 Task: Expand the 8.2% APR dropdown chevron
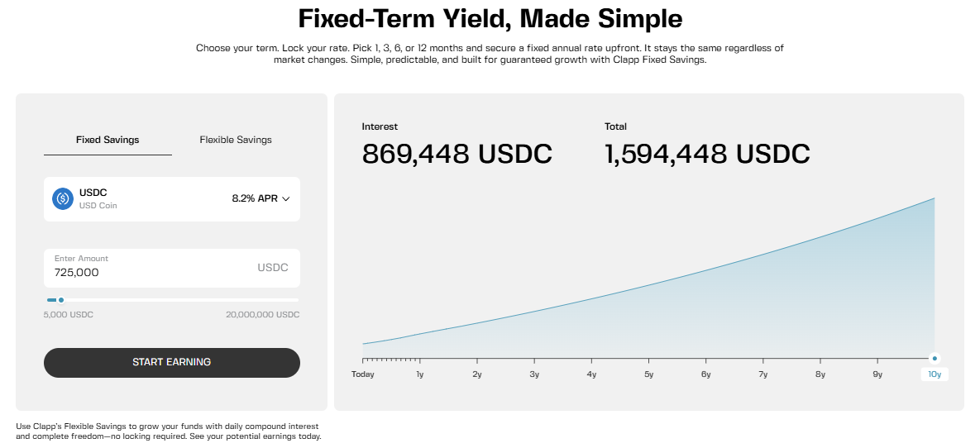coord(286,198)
